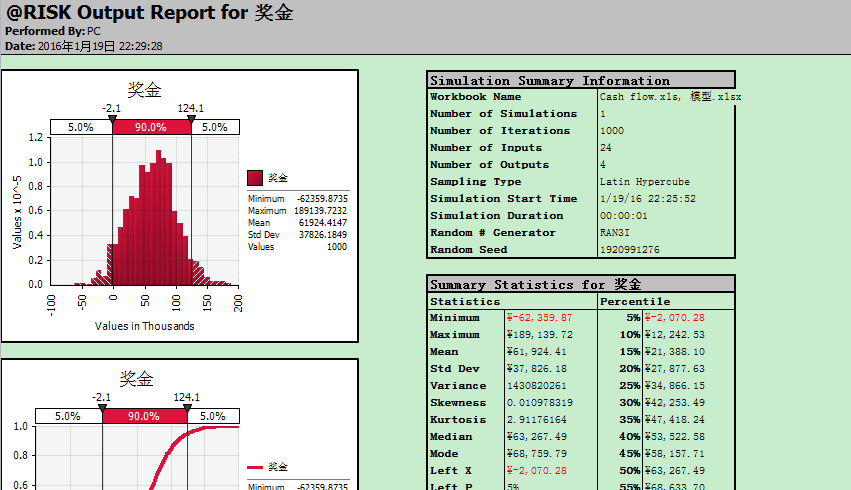Click the 90.0% red bar on histogram
Image resolution: width=851 pixels, height=490 pixels.
click(151, 127)
